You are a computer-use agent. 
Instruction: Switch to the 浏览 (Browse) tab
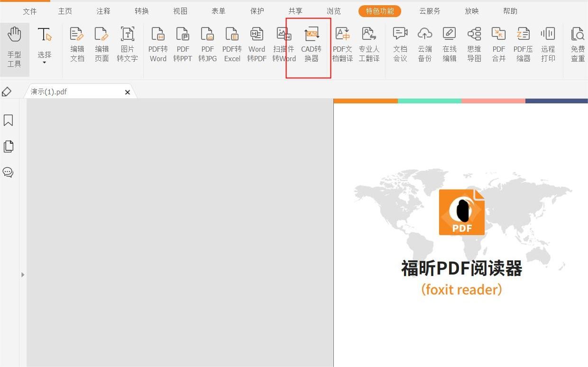[x=334, y=11]
